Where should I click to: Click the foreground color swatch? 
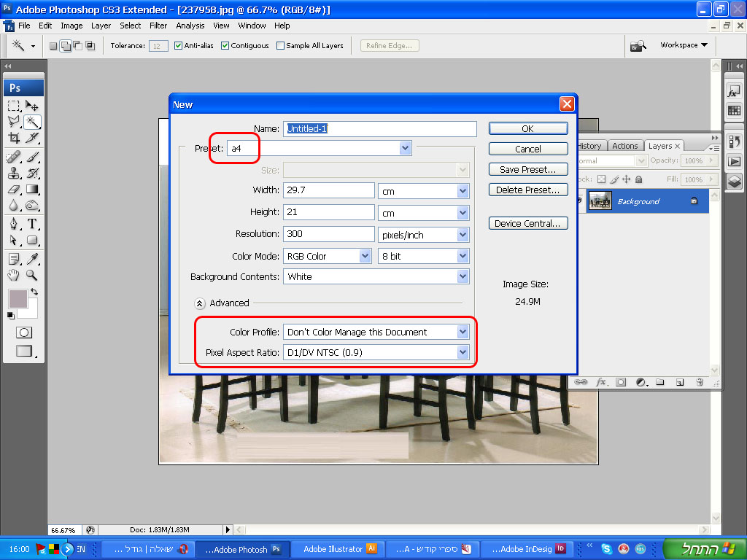tap(18, 298)
